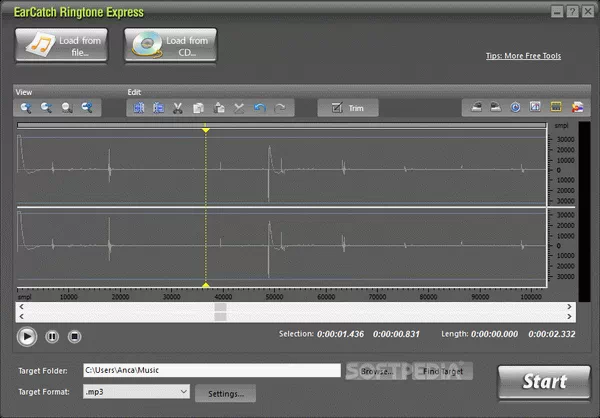This screenshot has width=600, height=418.
Task: Click the fourth magnifier icon in View toolbar
Action: click(x=87, y=108)
